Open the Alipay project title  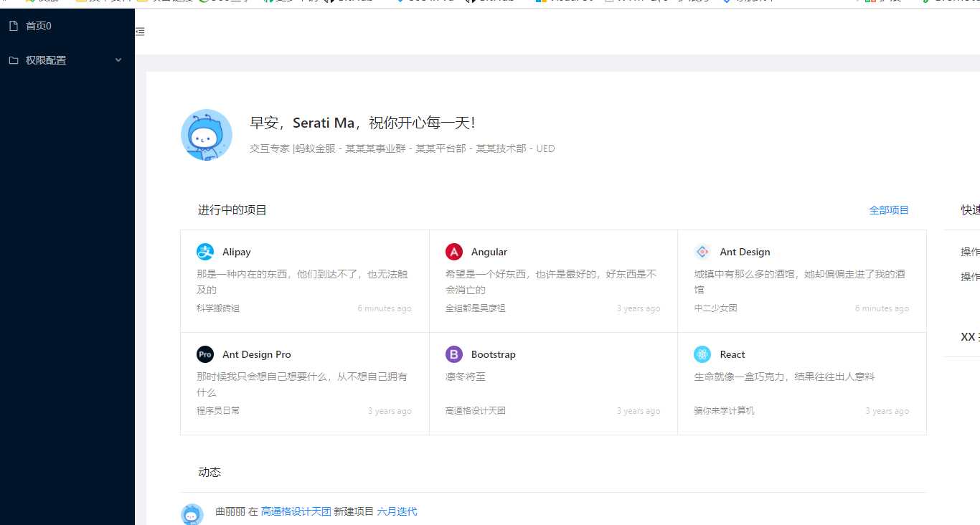pos(237,252)
